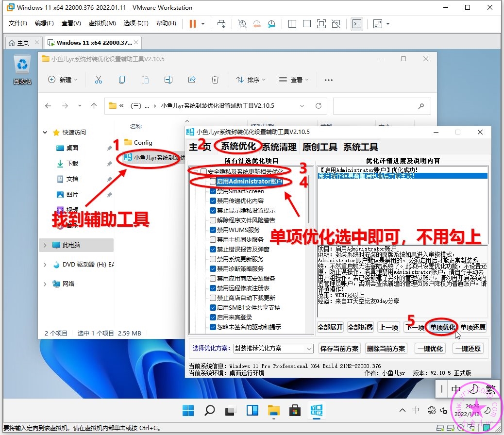
Task: Click the send Ctrl+Alt+Del icon
Action: (221, 24)
